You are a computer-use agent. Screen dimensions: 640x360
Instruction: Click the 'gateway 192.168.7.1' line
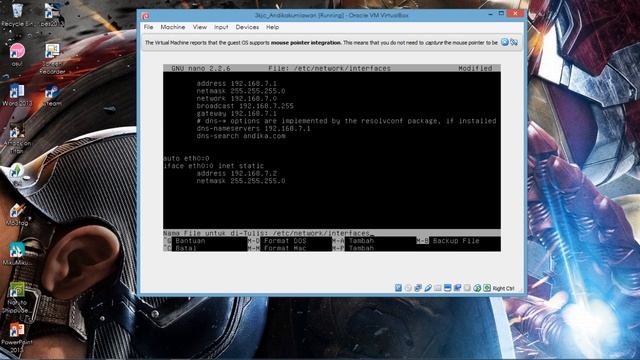tap(236, 113)
